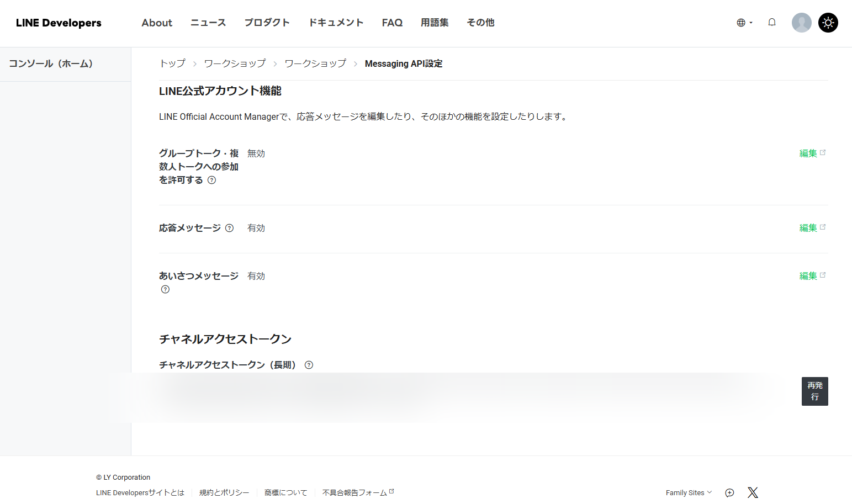Select コンソール（ホーム） in the sidebar
Image resolution: width=852 pixels, height=504 pixels.
coord(51,63)
